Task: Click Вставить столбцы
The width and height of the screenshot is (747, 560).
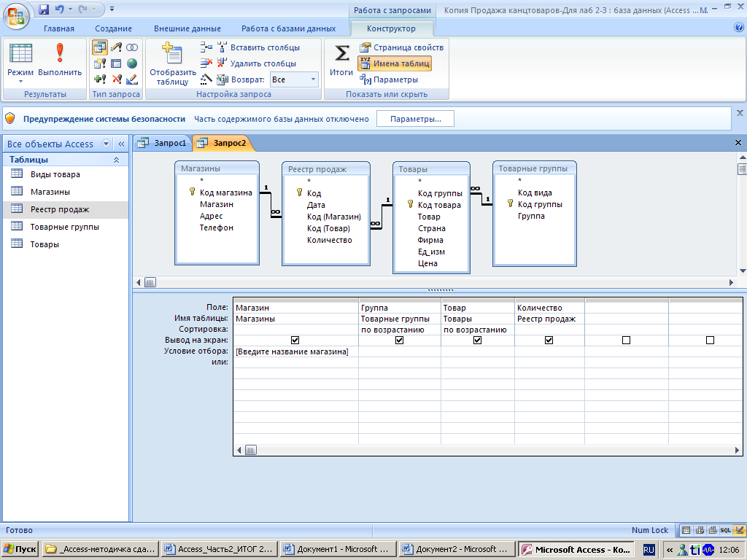Action: [x=259, y=47]
